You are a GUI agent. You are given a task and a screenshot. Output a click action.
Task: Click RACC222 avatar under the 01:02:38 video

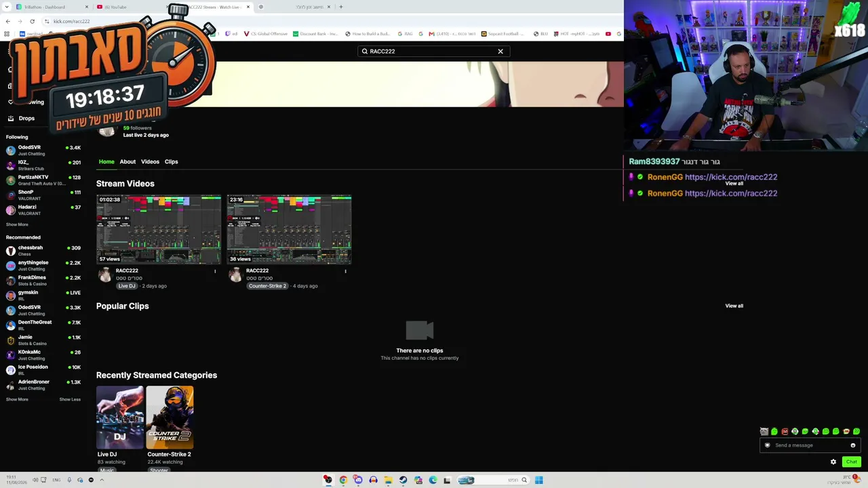104,274
